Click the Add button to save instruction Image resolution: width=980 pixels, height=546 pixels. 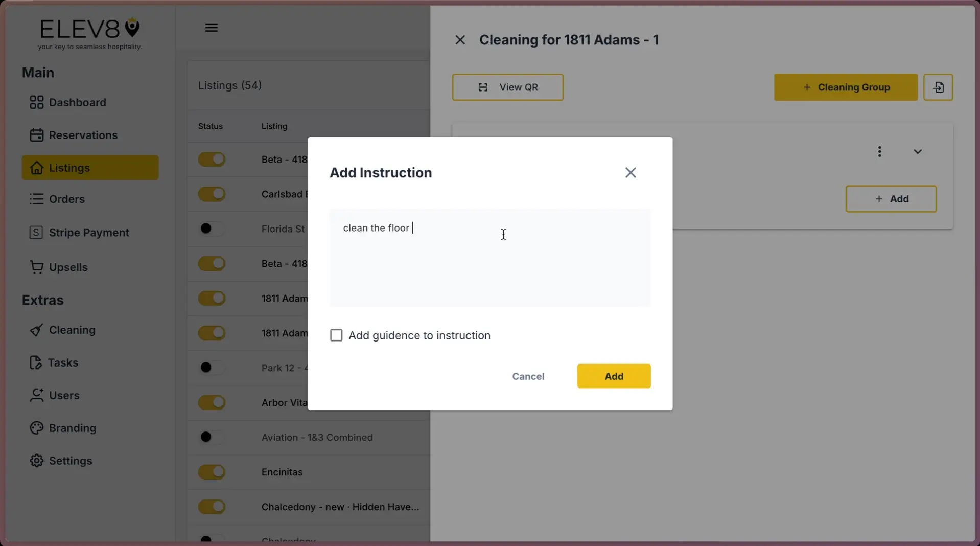point(613,376)
